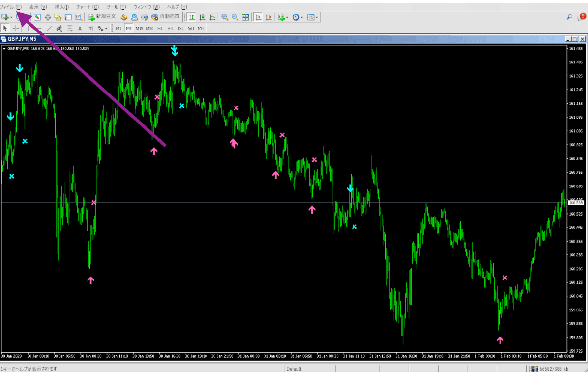Click the MQL5 community icon in the toolbar
588x372 pixels.
134,17
